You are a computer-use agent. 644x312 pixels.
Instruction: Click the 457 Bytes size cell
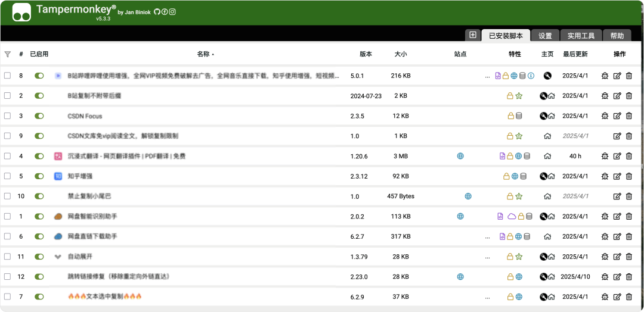click(x=401, y=196)
